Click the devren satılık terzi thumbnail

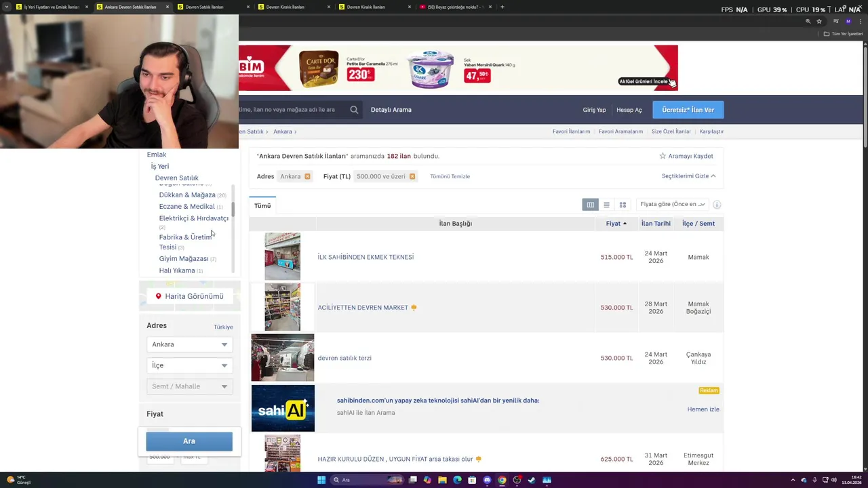coord(283,357)
